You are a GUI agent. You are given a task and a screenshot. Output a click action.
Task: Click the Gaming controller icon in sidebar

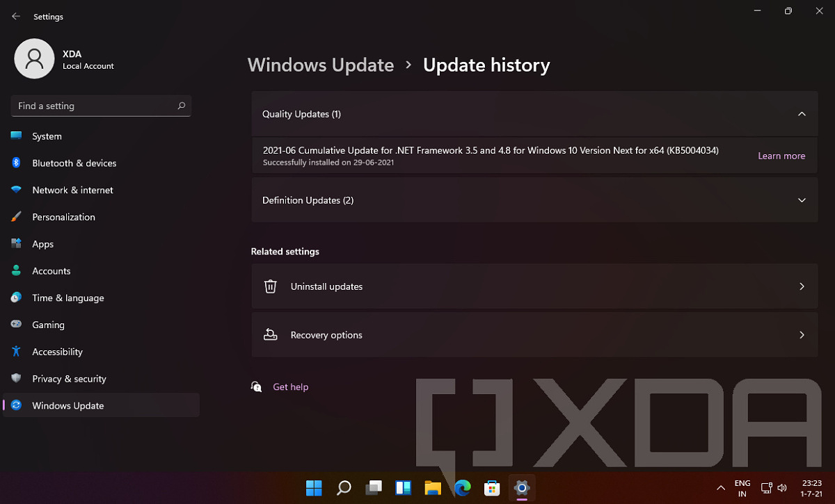(16, 325)
